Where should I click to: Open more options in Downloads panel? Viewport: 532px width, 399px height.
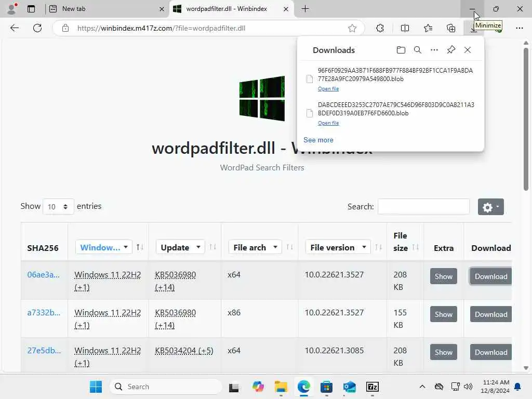tap(434, 50)
